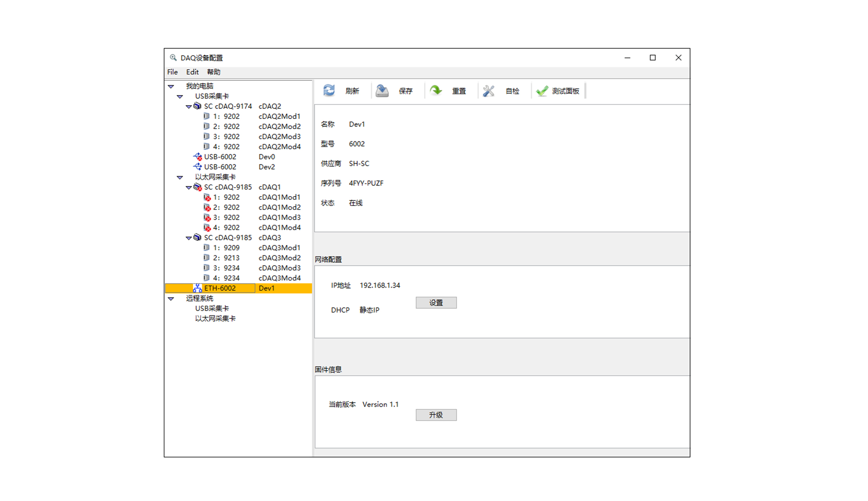Click the Self-test (自检) wrench icon

coord(489,91)
